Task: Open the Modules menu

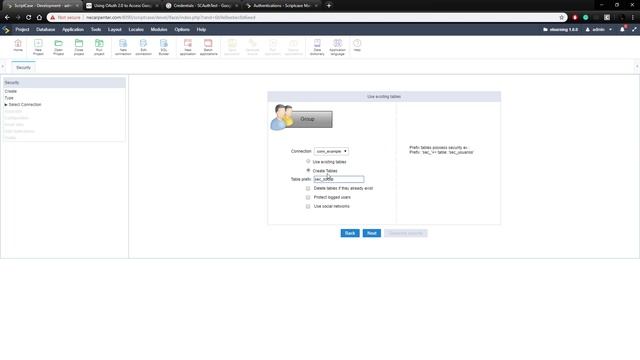Action: [x=159, y=29]
